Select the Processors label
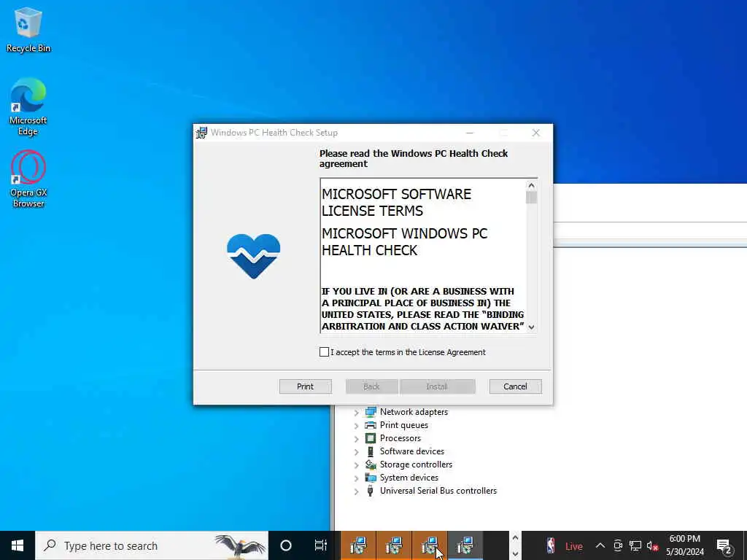Image resolution: width=747 pixels, height=560 pixels. 400,438
